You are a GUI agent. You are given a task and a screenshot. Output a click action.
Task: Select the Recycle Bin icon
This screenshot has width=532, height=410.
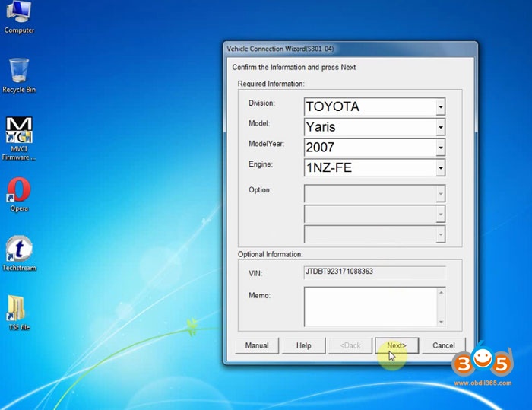pos(19,75)
